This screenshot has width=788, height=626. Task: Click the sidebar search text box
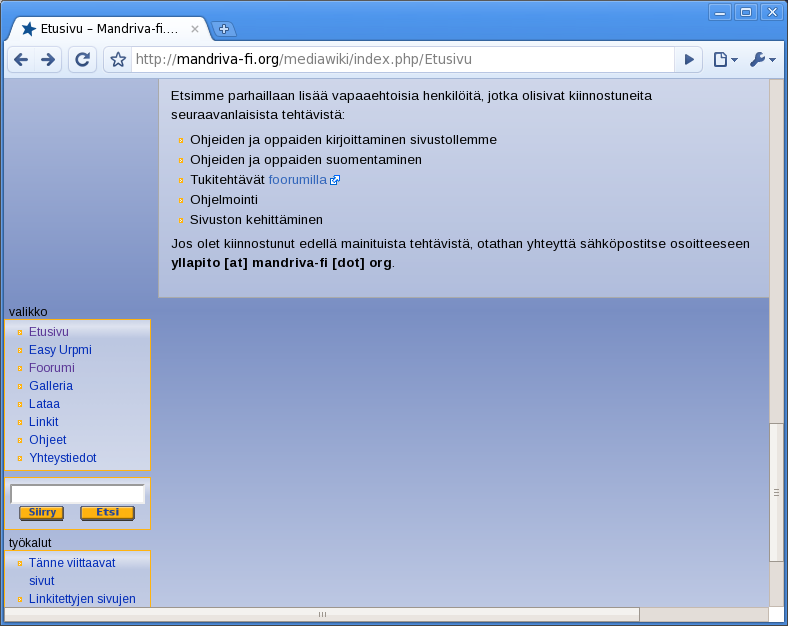click(77, 494)
